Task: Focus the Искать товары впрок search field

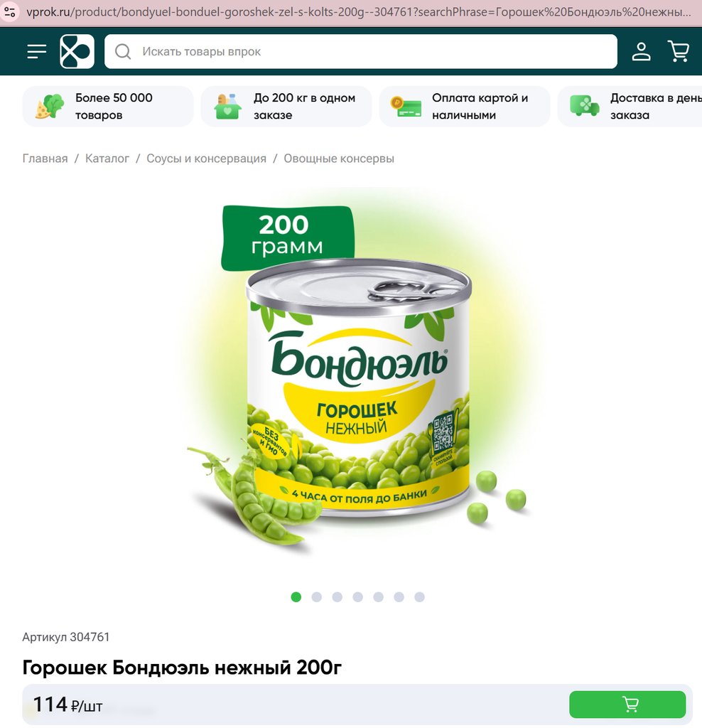Action: [x=361, y=51]
